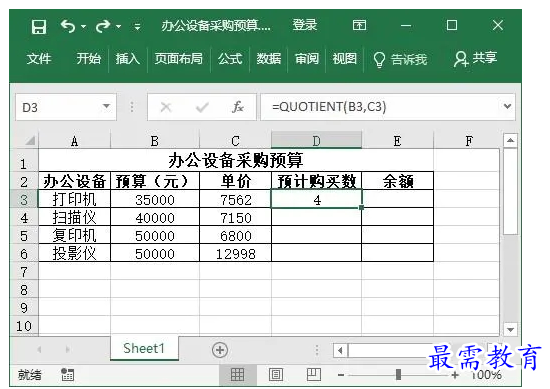Switch to the 公式 ribbon tab
Screen dimensions: 550x389
230,58
